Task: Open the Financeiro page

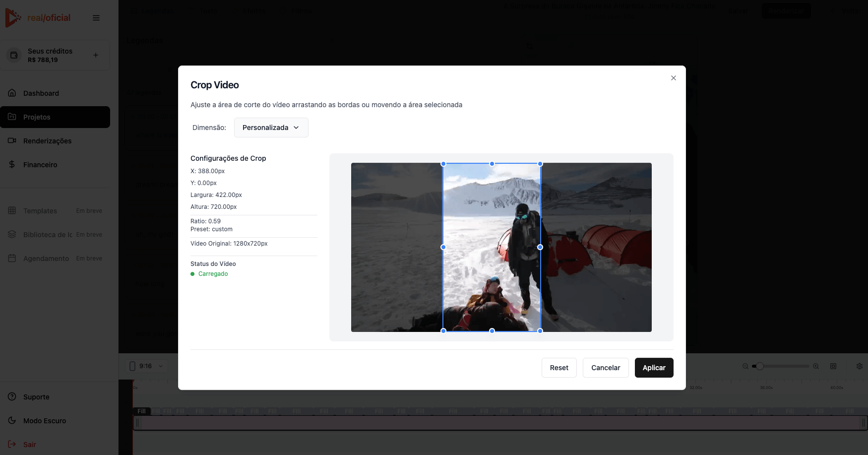Action: pos(55,165)
